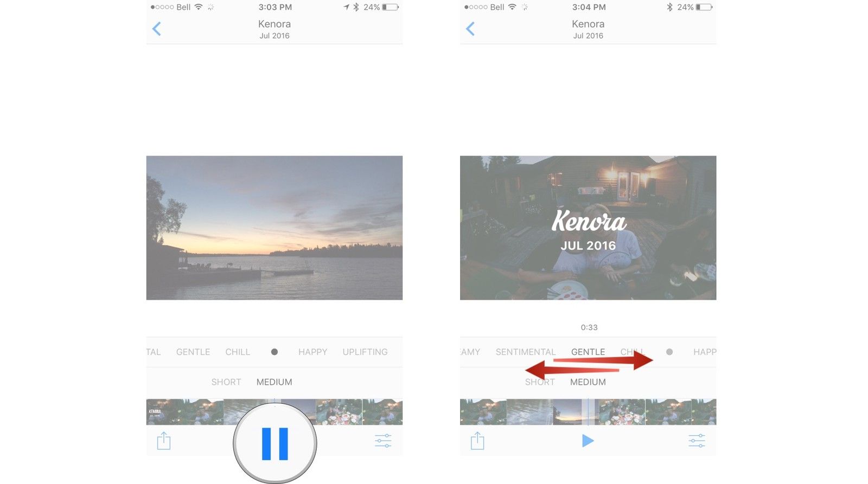Select GENTLE mood on left screen
The width and height of the screenshot is (868, 484).
(193, 352)
